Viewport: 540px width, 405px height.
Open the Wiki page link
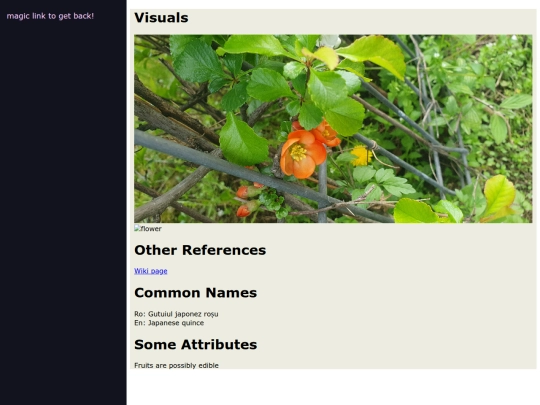(x=151, y=271)
